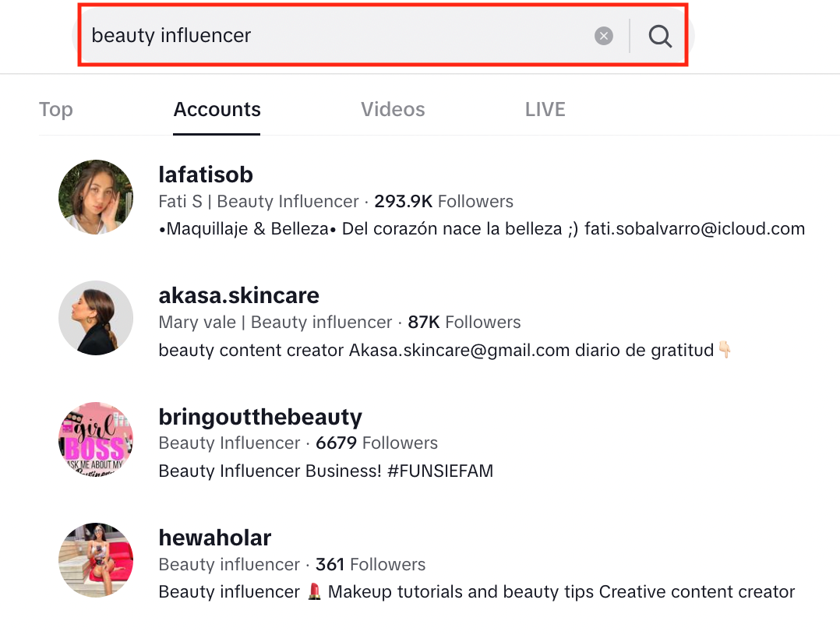Click the akasa.skincare username

pyautogui.click(x=239, y=295)
